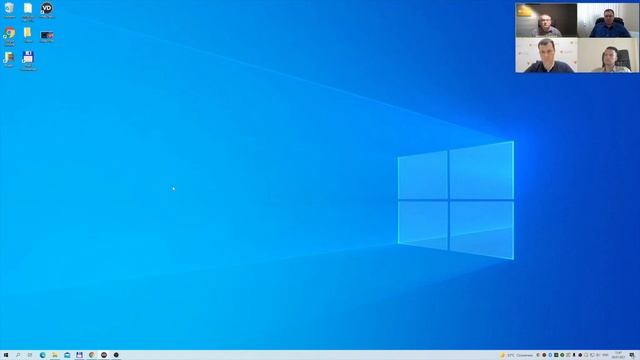This screenshot has height=360, width=640.
Task: Open the notification center icon
Action: (x=632, y=355)
